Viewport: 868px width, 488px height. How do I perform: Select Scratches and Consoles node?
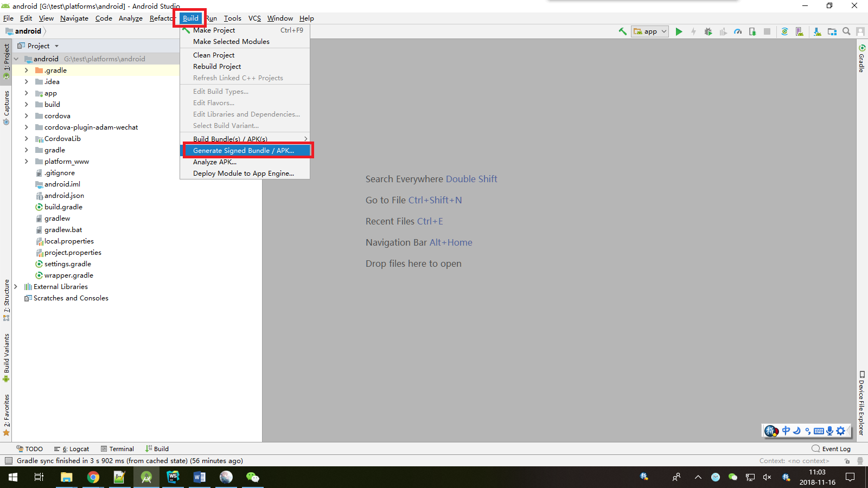point(66,298)
